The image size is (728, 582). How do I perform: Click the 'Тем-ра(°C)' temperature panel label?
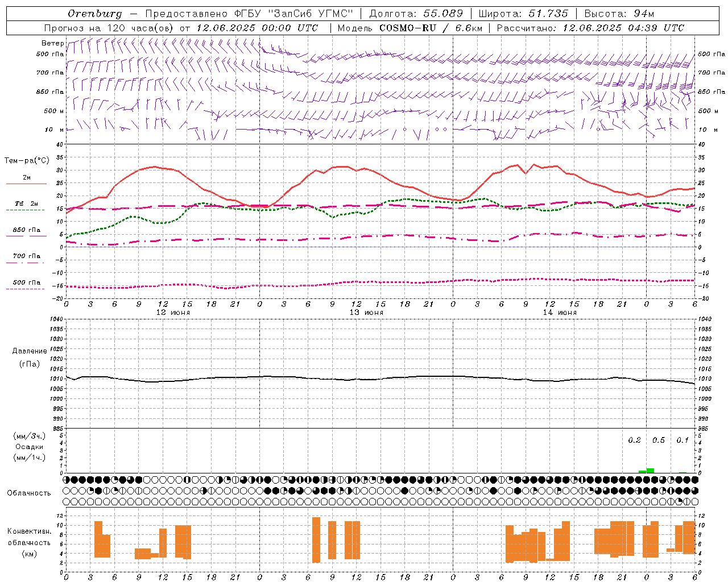click(27, 161)
